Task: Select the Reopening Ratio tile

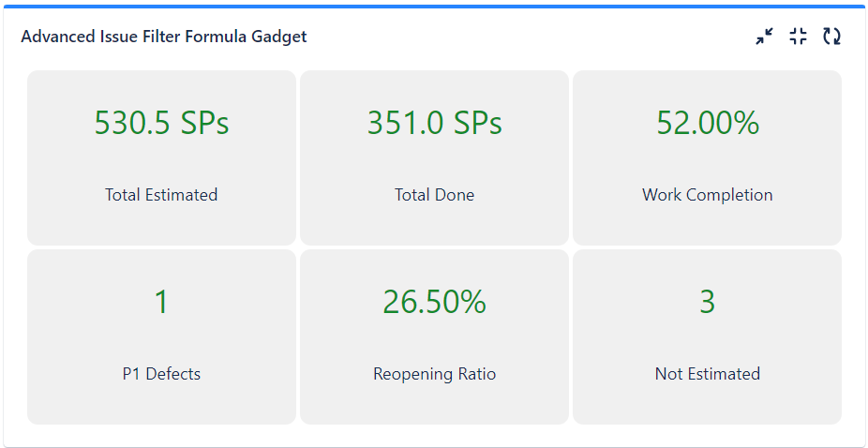Action: tap(435, 336)
